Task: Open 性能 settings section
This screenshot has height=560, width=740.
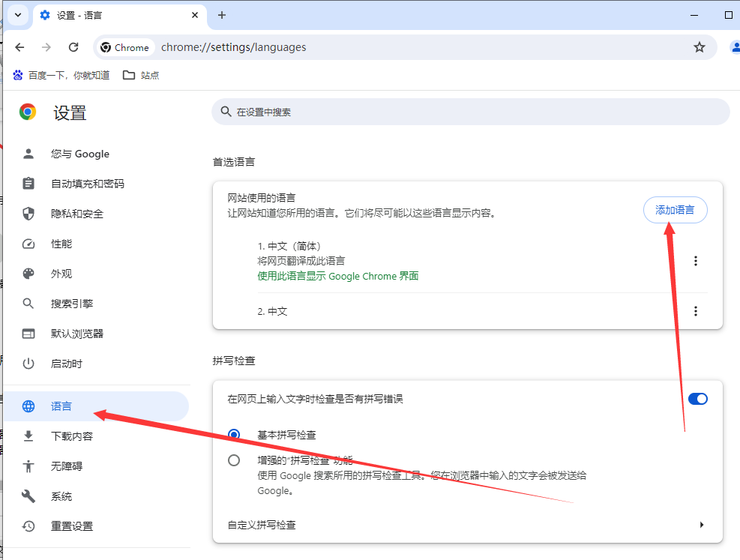Action: click(96, 244)
